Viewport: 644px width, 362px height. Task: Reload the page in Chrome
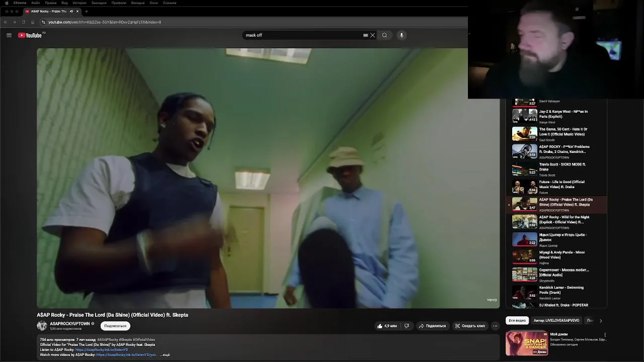pos(23,22)
